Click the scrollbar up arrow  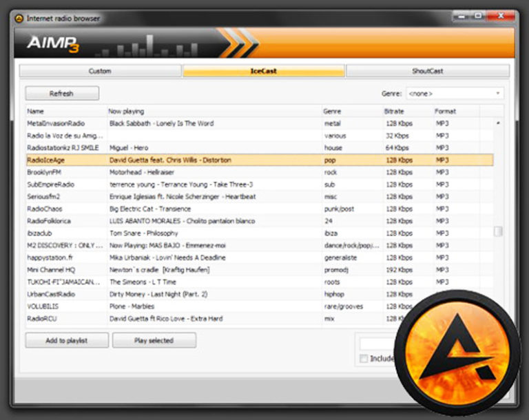pos(498,123)
